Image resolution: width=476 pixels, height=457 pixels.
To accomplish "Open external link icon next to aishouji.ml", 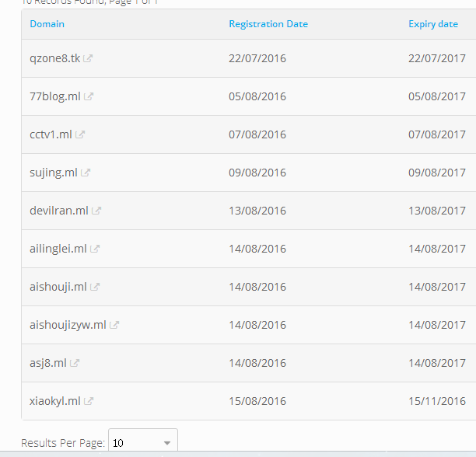I will 95,287.
